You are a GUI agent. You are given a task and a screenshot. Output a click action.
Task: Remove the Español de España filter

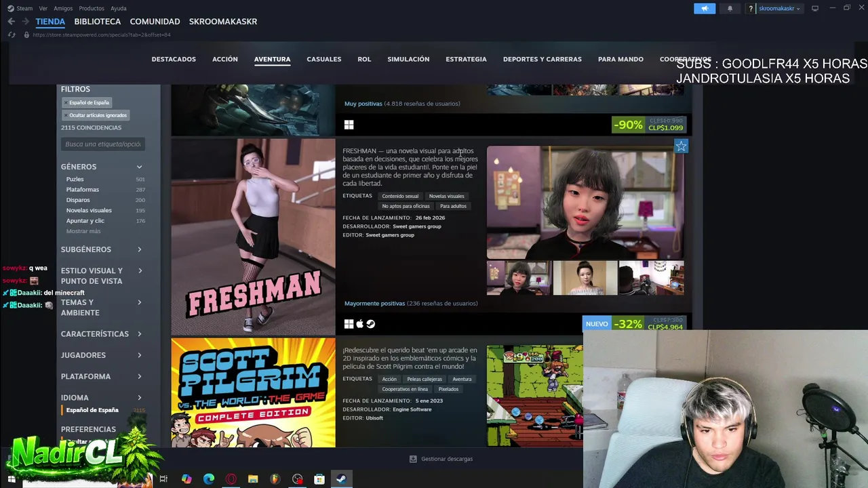(66, 102)
